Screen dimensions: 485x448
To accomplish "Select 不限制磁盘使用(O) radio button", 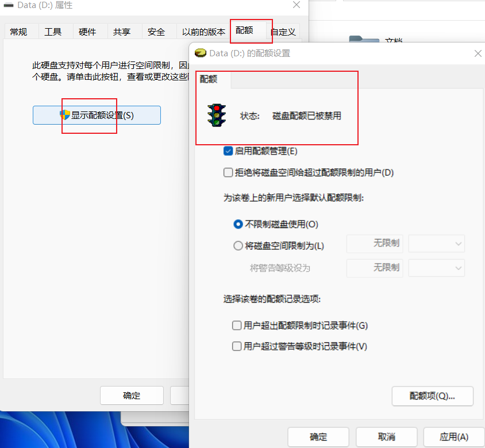I will (x=238, y=224).
